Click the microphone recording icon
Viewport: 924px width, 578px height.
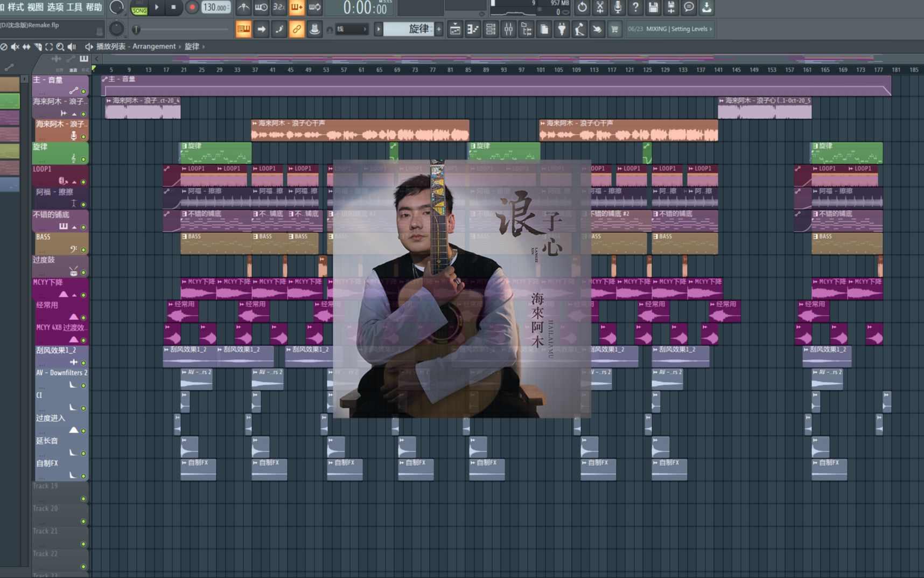coord(618,8)
